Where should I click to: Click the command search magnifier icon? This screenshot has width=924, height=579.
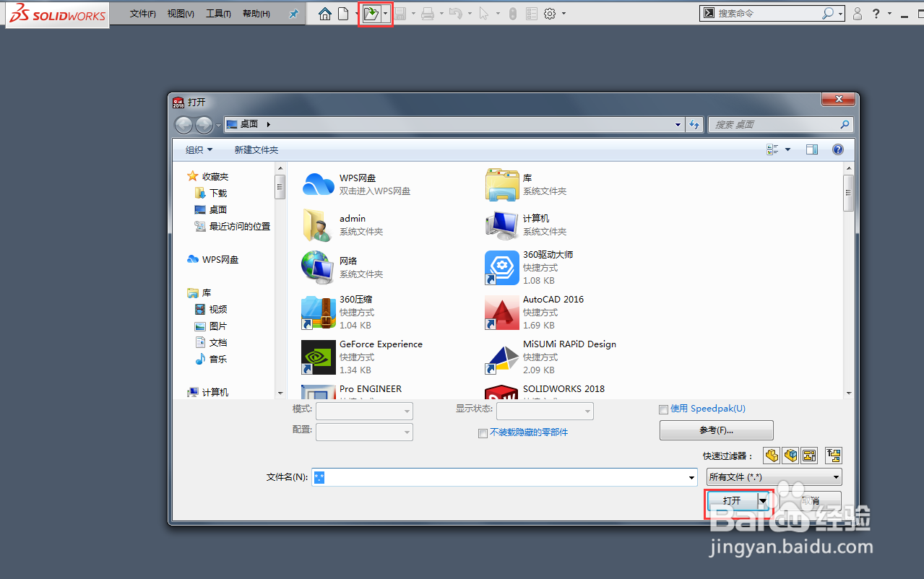(828, 13)
